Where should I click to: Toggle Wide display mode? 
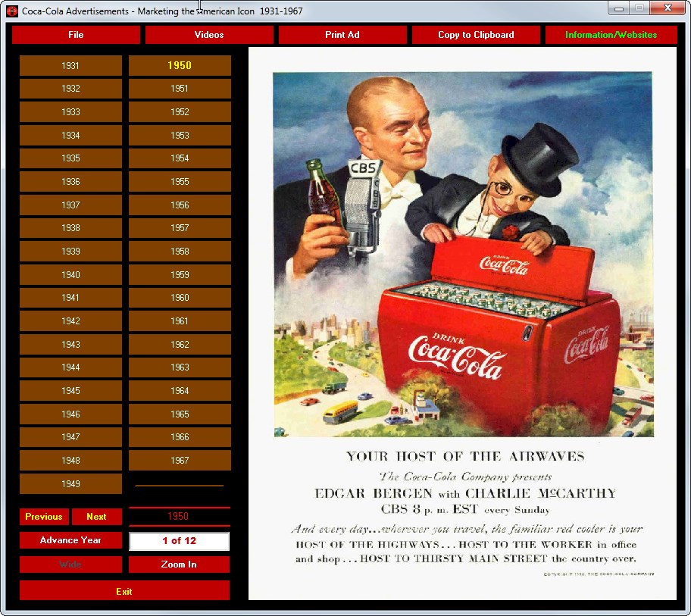(x=70, y=564)
